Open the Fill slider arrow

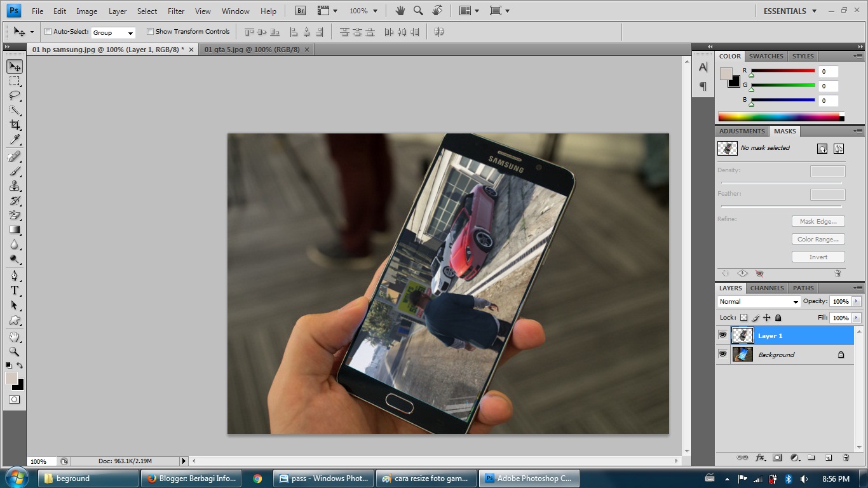coord(857,318)
